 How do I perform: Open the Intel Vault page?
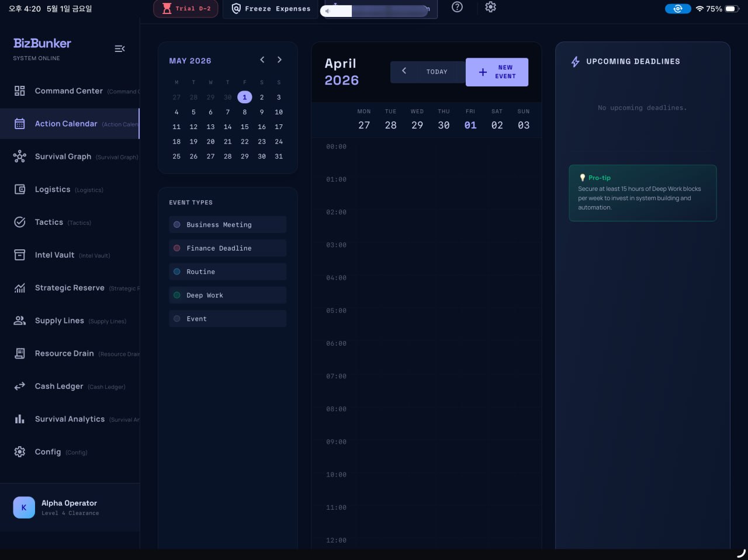coord(70,255)
